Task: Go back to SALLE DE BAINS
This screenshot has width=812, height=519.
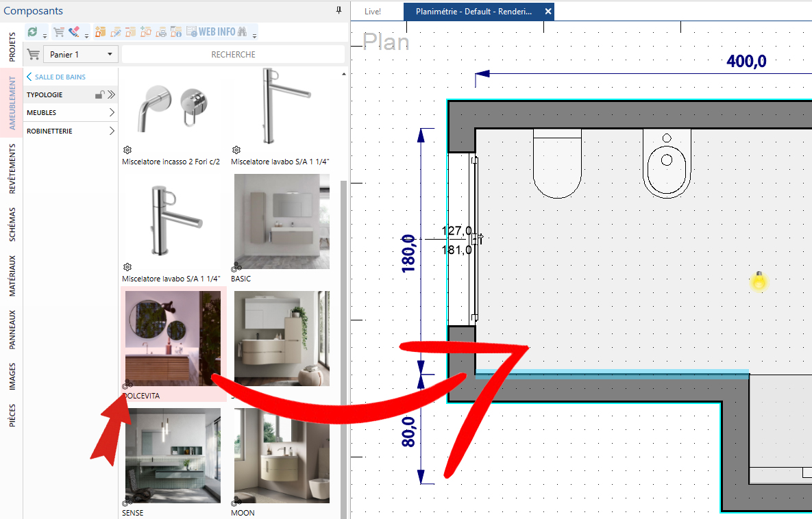Action: (x=56, y=77)
